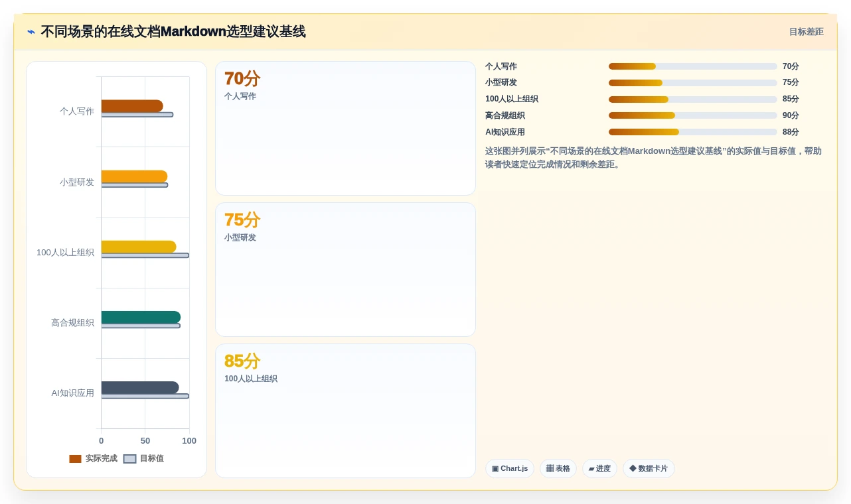Click the lightning icon beside the title
This screenshot has height=504, width=851.
click(31, 32)
